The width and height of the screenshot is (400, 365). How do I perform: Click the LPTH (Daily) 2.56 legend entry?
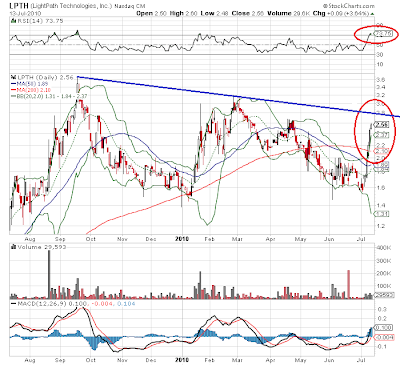coord(45,77)
